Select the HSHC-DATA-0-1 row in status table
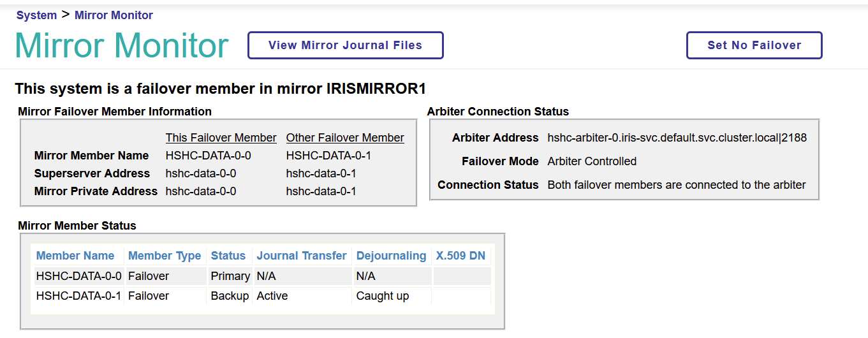The height and width of the screenshot is (338, 868). [78, 296]
